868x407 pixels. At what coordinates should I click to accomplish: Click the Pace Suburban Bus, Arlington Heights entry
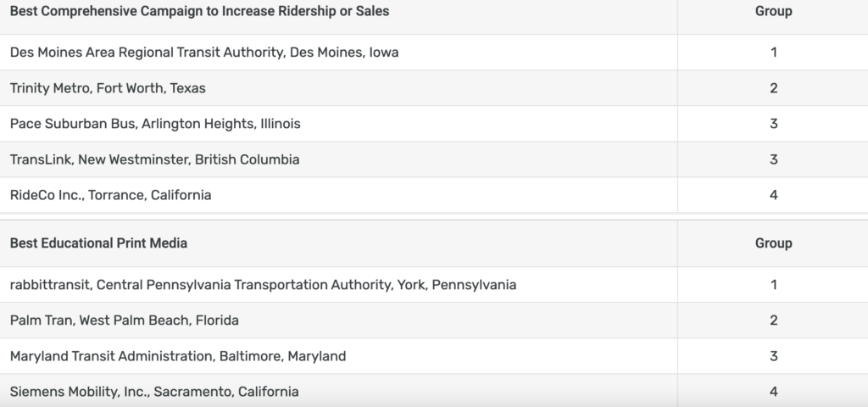[x=155, y=124]
